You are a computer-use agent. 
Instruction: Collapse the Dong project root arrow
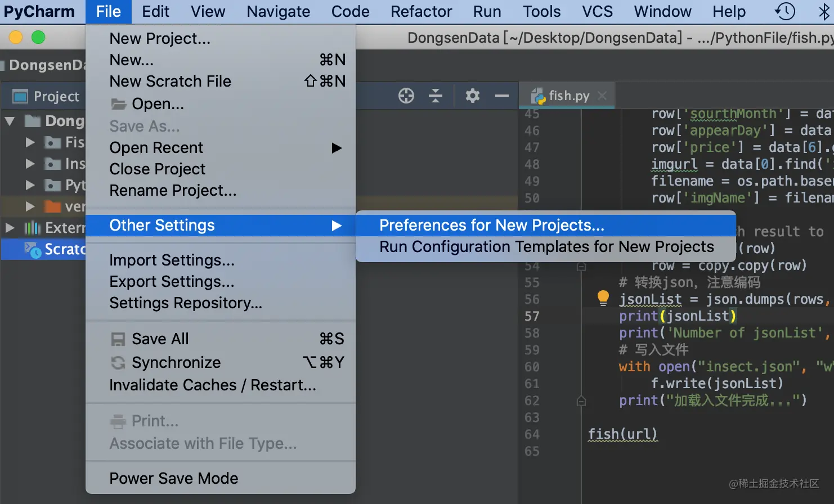[x=10, y=121]
